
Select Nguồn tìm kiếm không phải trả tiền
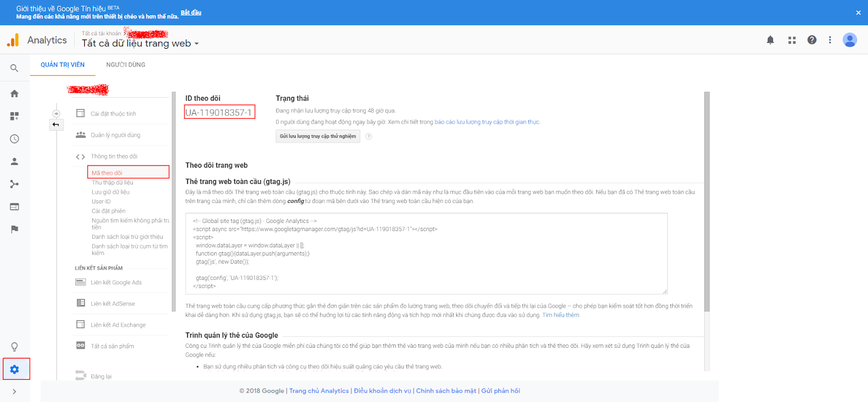(130, 224)
